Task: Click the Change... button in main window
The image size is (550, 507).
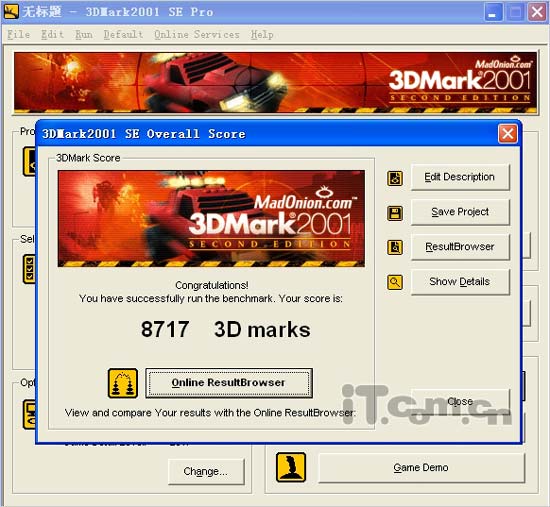Action: (x=206, y=472)
